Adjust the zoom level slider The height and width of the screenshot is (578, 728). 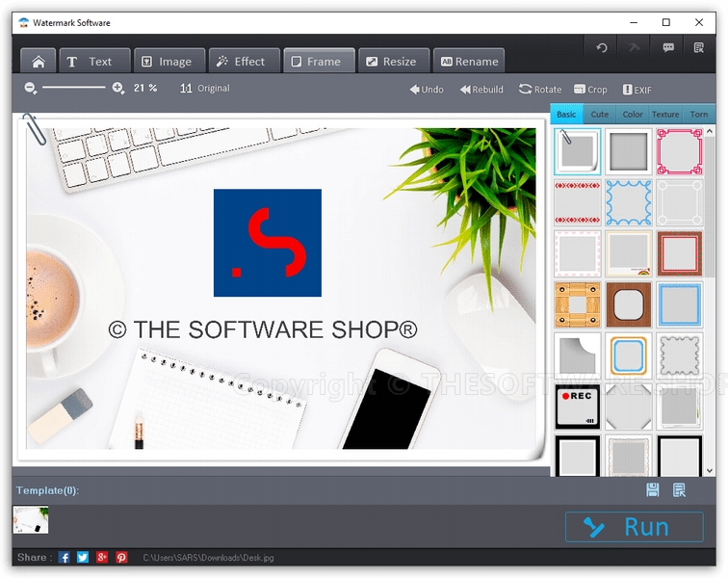74,88
